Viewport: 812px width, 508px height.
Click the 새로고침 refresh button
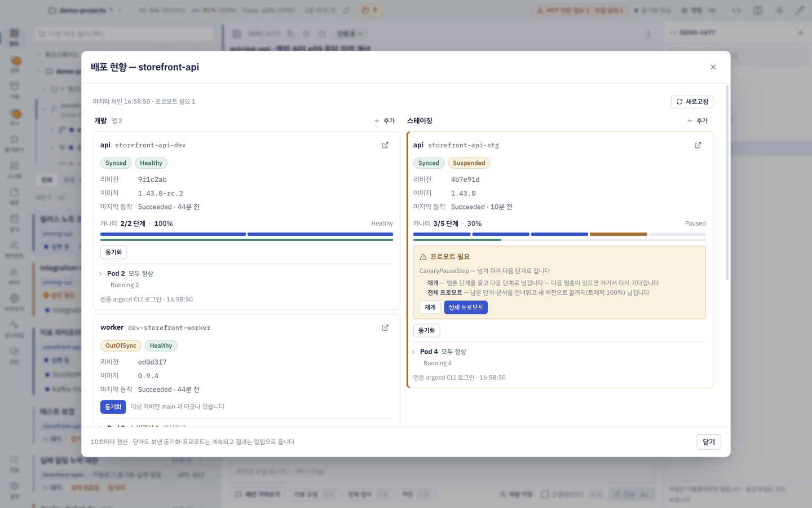(692, 102)
